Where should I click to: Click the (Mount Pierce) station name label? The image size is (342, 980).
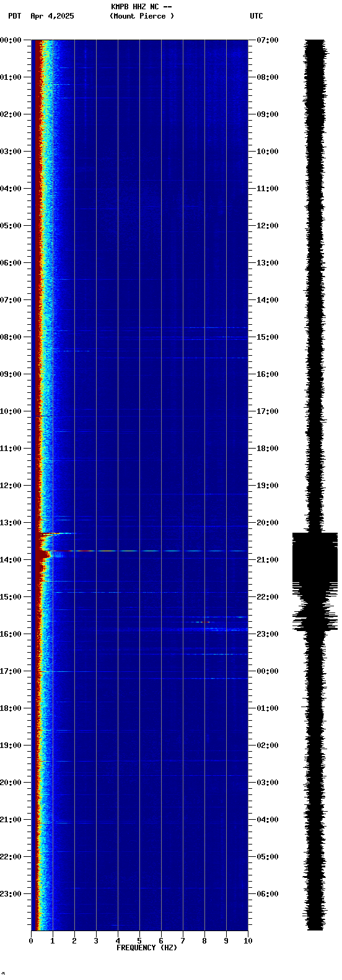(142, 16)
